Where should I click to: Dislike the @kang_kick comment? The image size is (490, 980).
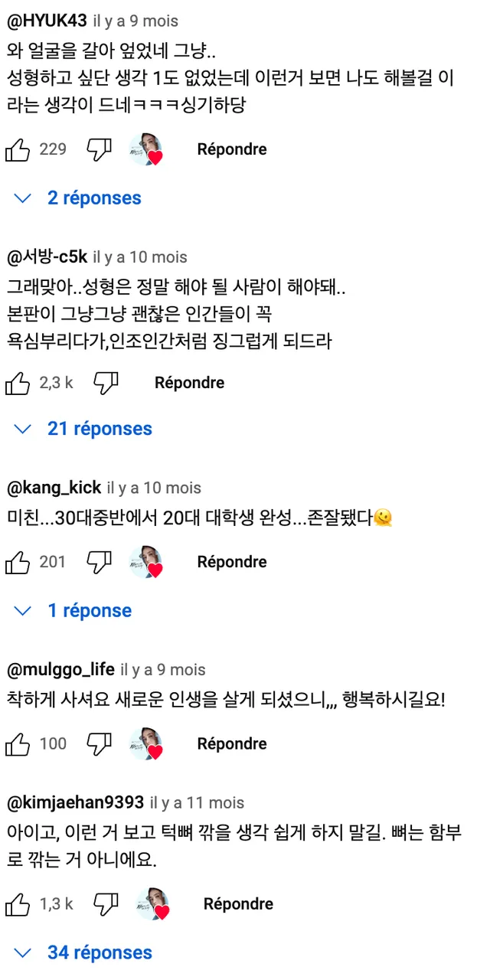[x=100, y=563]
